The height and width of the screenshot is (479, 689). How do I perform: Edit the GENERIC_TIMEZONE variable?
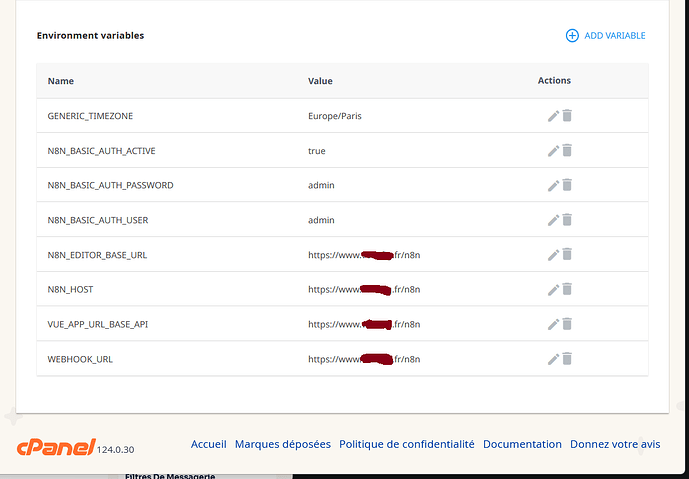[553, 116]
